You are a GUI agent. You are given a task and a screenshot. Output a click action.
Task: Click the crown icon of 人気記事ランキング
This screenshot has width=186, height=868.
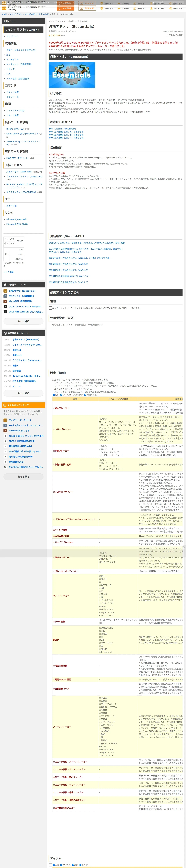pyautogui.click(x=5, y=284)
